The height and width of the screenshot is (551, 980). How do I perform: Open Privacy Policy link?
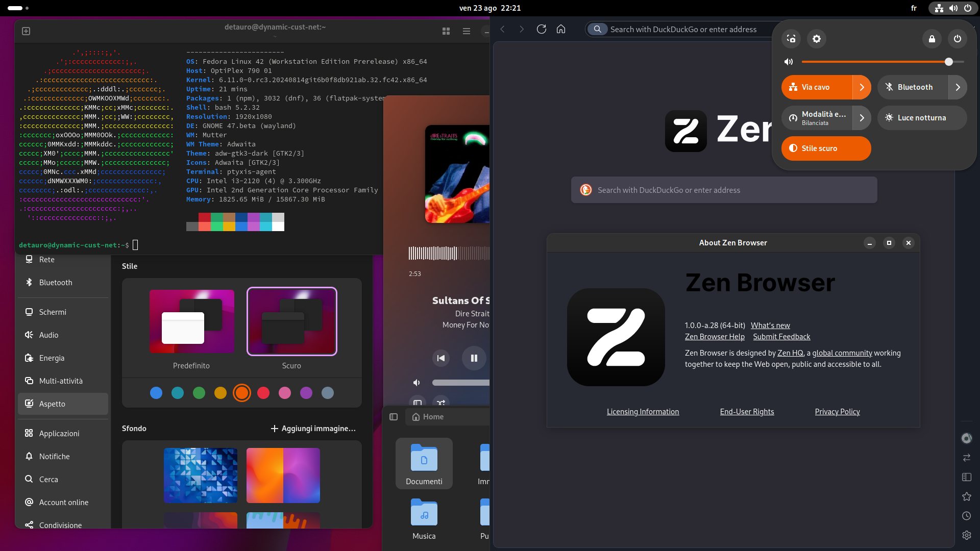[x=837, y=412]
